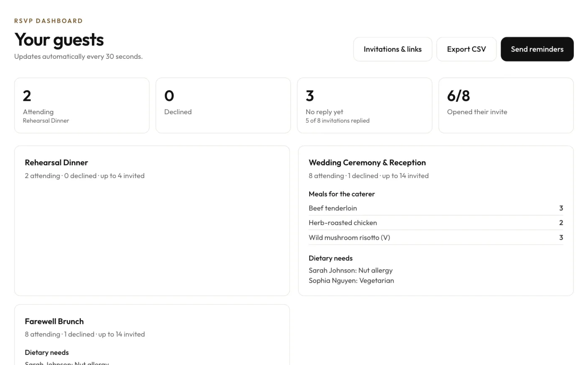This screenshot has height=365, width=588.
Task: Click '2 attending · 0 declined · up to 4 invited'
Action: coord(84,176)
